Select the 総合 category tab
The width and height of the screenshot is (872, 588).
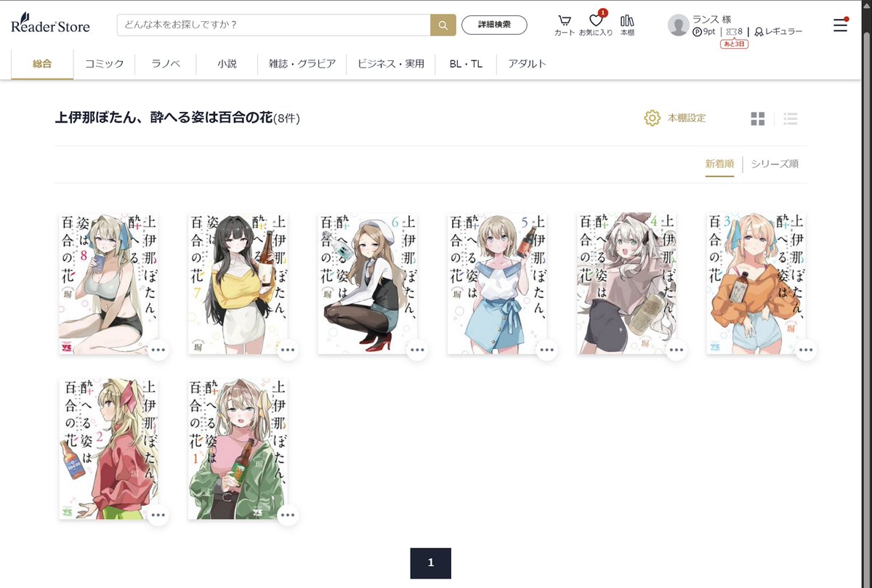click(42, 64)
